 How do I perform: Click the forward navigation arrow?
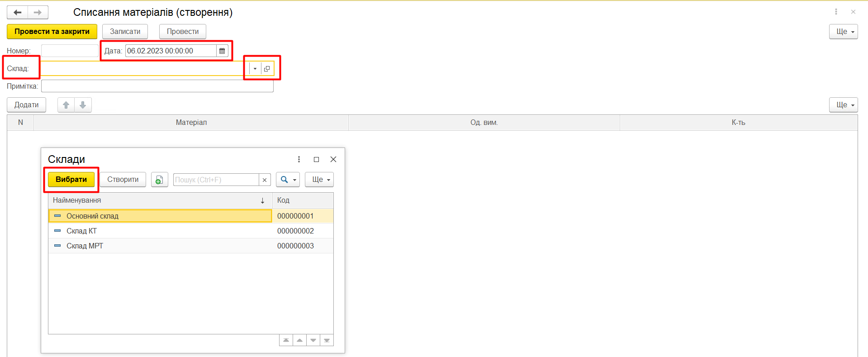pos(38,12)
